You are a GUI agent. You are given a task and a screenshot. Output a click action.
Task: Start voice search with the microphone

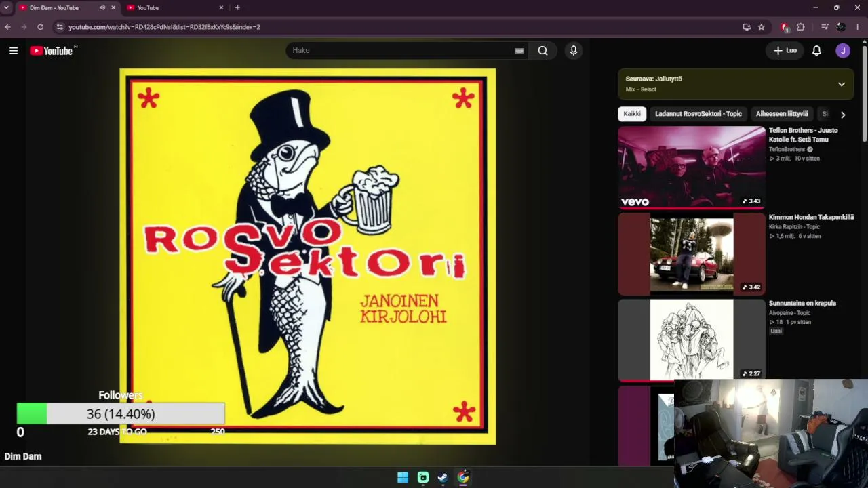[x=574, y=51]
